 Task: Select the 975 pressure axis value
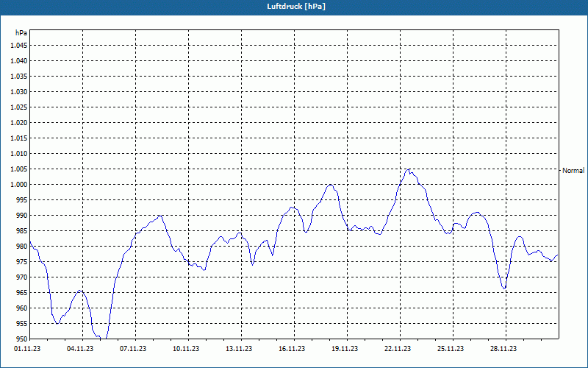coord(23,262)
